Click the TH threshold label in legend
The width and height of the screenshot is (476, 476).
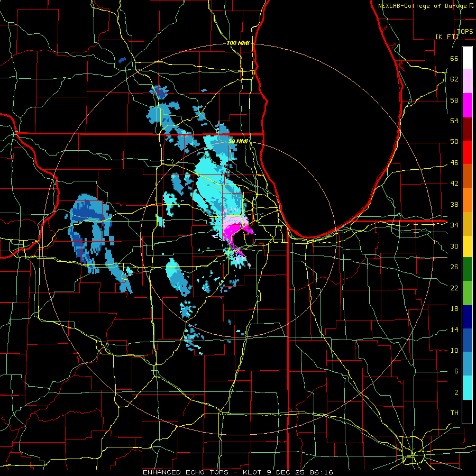[454, 413]
